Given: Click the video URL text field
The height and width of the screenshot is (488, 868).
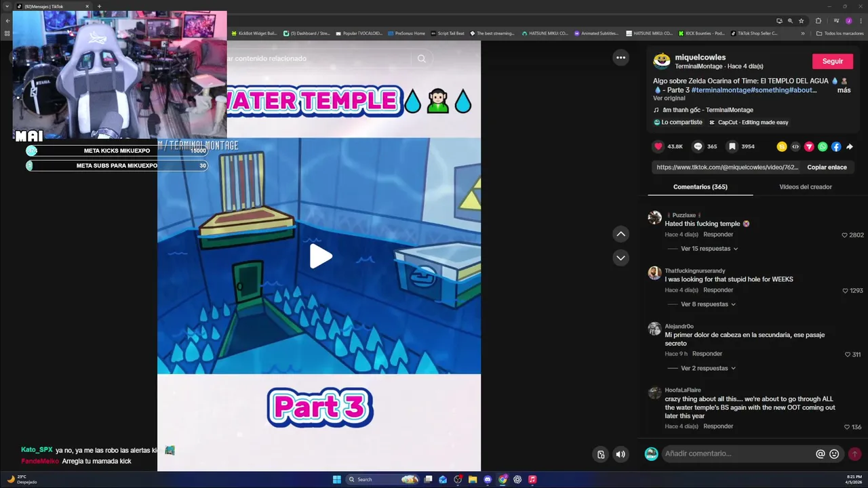Looking at the screenshot, I should pyautogui.click(x=728, y=167).
